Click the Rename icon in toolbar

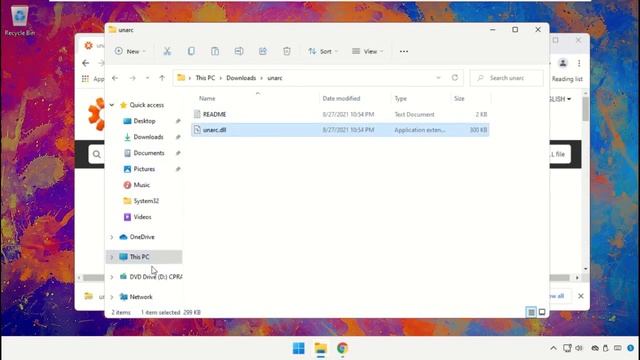pos(239,51)
